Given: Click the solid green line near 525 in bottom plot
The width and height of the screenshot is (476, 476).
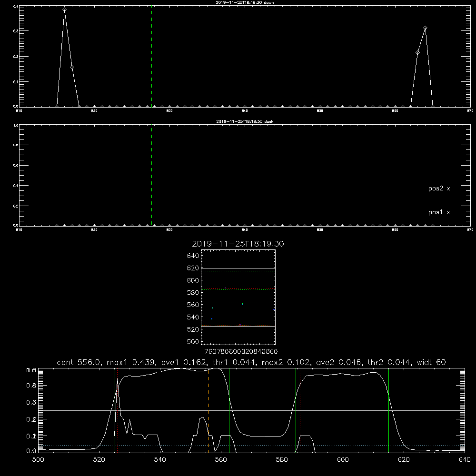Looking at the screenshot, I should point(115,410).
